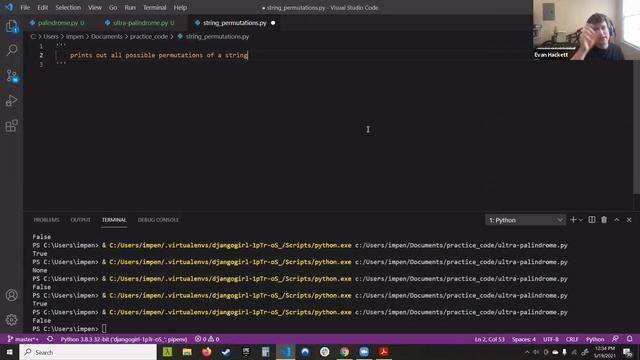Click the 'string_permutations.py' breadcrumb segment

tap(217, 37)
